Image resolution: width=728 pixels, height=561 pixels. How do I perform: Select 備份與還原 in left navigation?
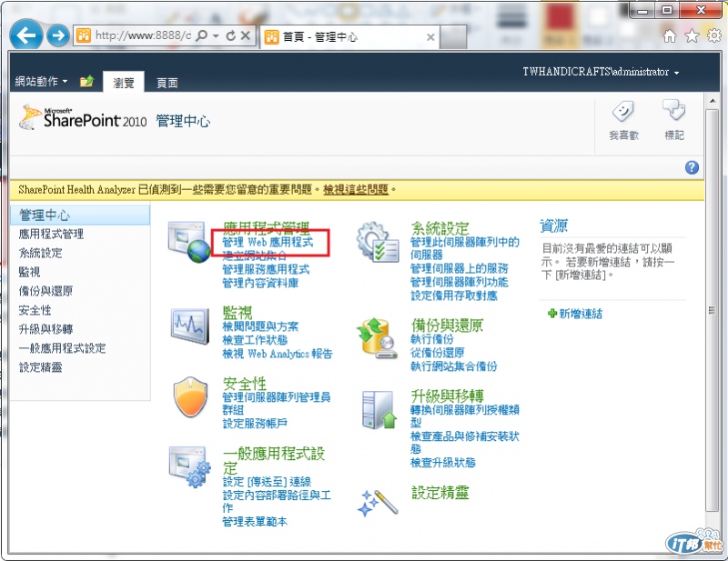(x=45, y=291)
